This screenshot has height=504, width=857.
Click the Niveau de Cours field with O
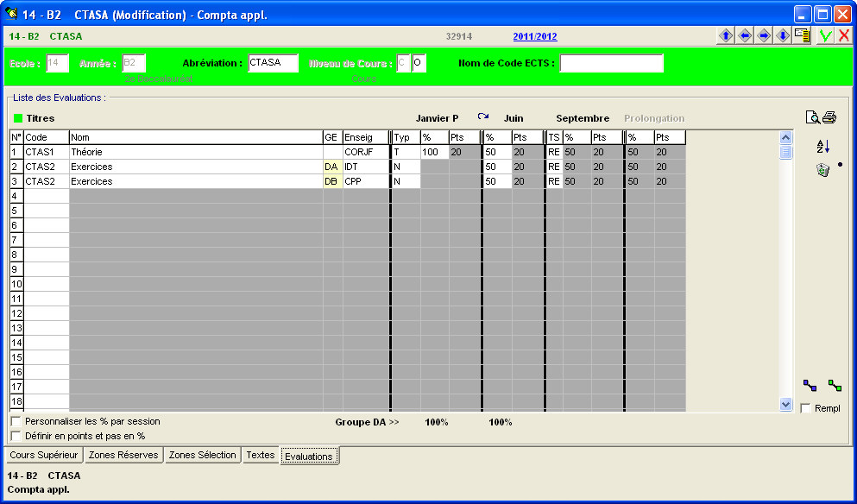pos(419,63)
